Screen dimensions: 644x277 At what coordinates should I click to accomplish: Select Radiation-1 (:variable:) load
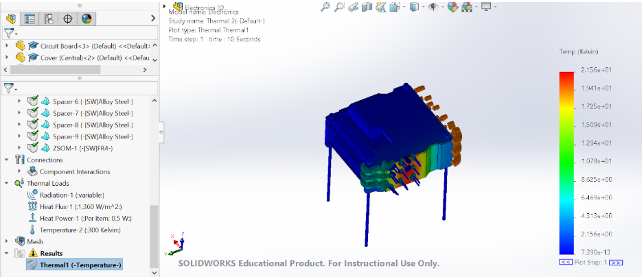point(72,195)
